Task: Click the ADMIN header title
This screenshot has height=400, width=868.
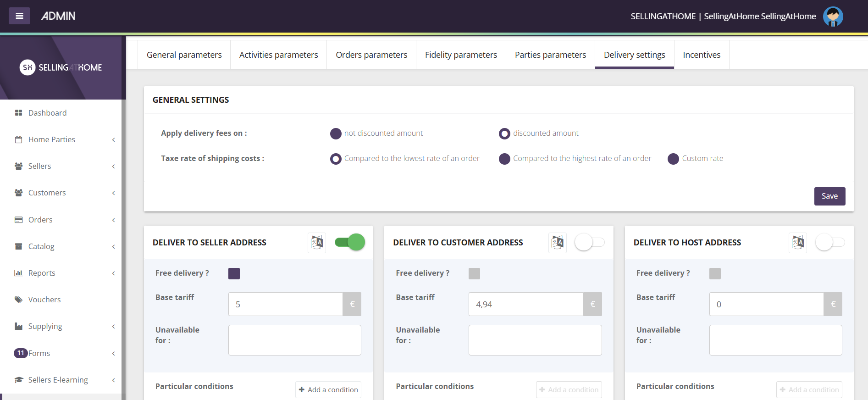Action: click(x=58, y=16)
